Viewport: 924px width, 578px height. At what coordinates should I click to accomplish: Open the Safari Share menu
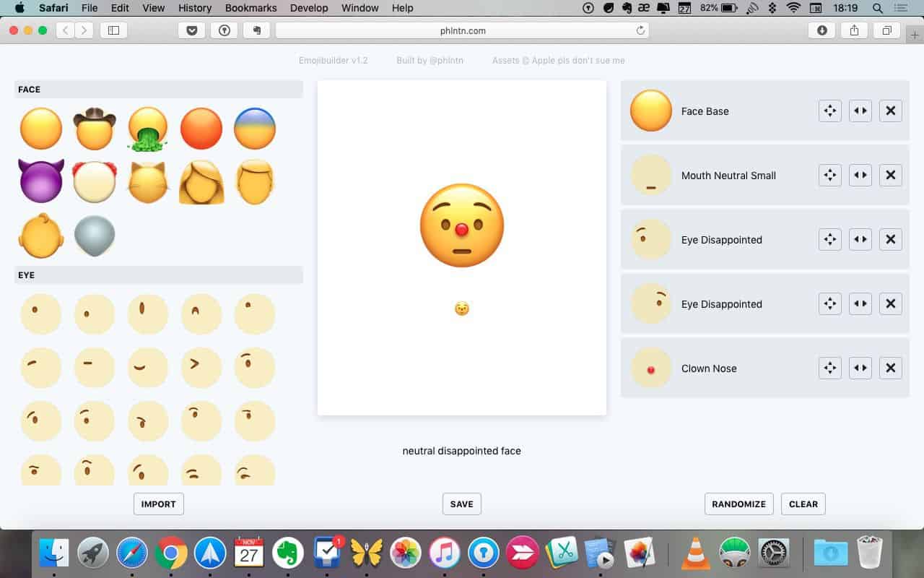[x=855, y=30]
